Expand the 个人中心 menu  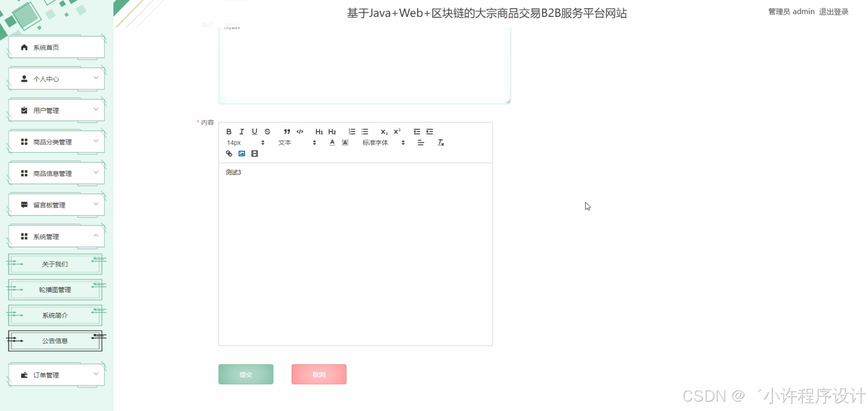click(56, 79)
